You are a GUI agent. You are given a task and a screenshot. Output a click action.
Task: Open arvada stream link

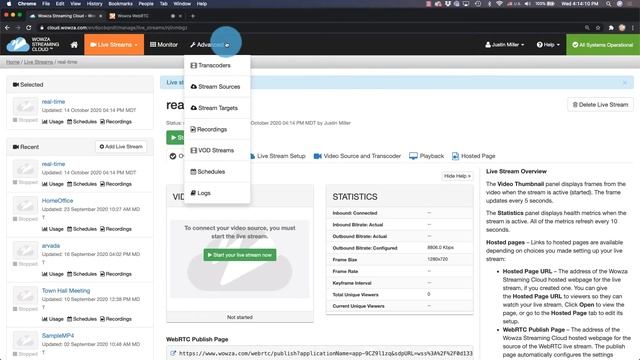(51, 245)
